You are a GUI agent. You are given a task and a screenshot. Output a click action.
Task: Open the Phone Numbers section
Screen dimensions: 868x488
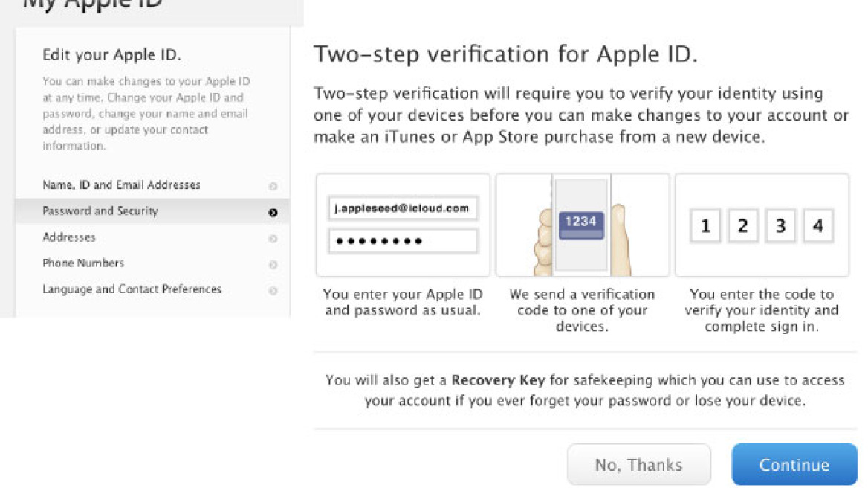(x=83, y=263)
